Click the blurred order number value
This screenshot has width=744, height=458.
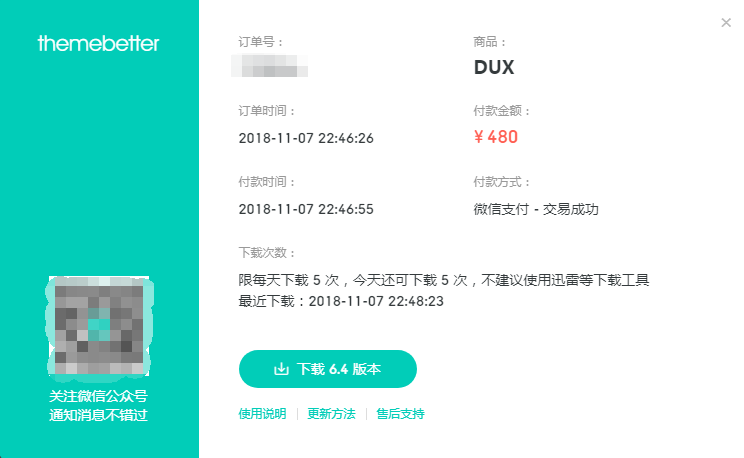click(270, 66)
